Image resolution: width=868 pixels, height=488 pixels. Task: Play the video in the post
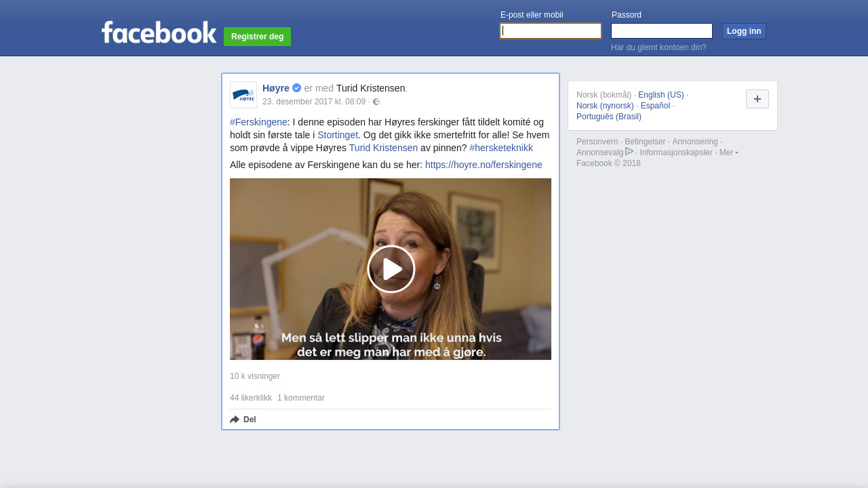click(x=391, y=269)
